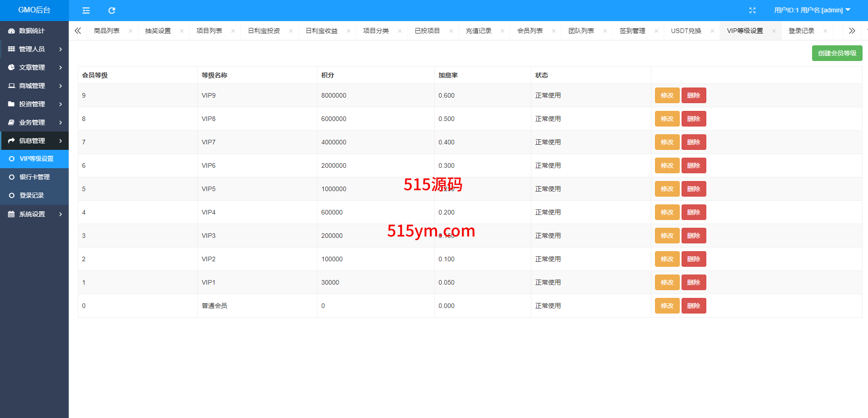Open 银行卡管理 in the sidebar
Viewport: 868px width, 418px height.
pos(34,177)
